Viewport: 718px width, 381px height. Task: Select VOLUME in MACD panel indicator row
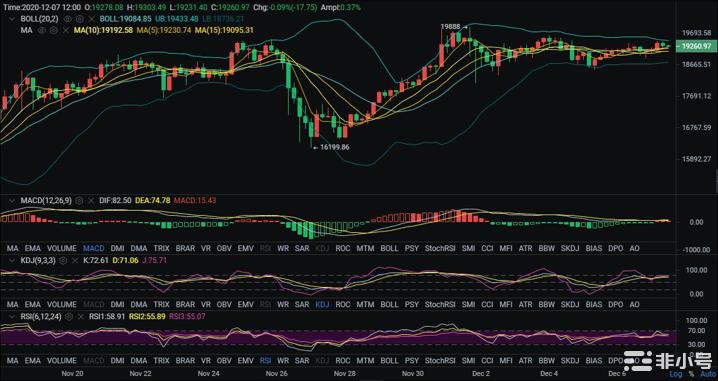62,249
